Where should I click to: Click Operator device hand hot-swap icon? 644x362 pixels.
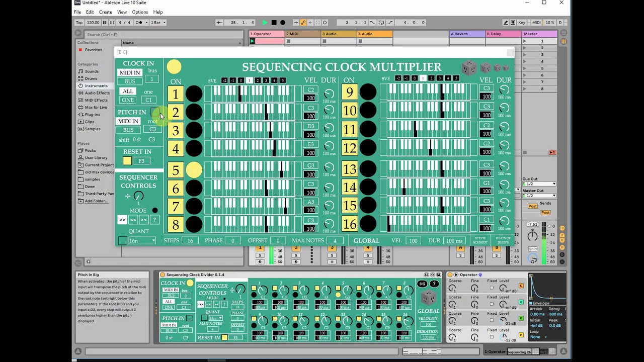pos(480,275)
